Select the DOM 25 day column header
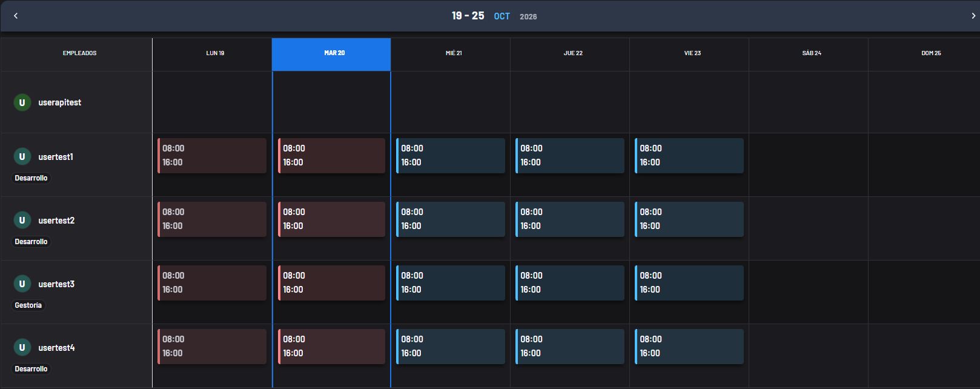 coord(924,55)
